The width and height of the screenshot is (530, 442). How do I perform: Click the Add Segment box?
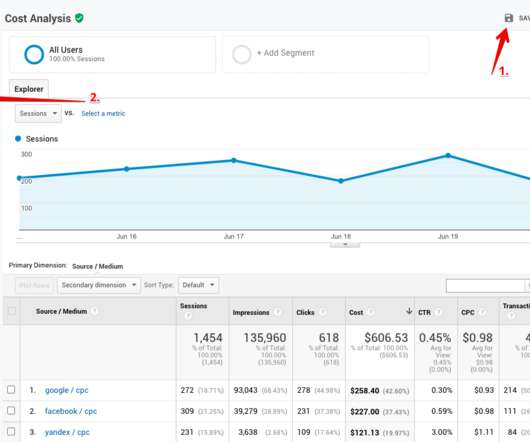point(326,54)
